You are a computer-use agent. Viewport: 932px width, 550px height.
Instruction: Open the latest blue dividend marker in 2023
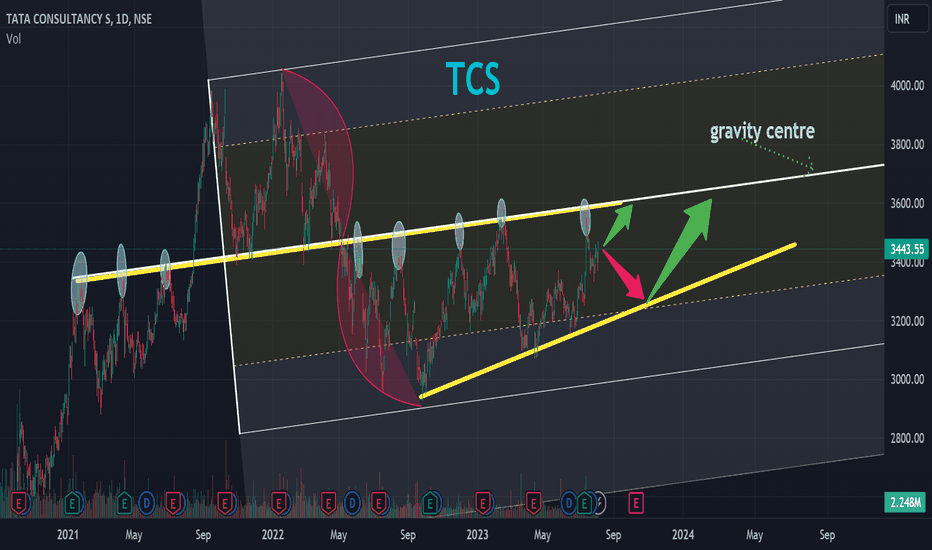click(x=569, y=504)
